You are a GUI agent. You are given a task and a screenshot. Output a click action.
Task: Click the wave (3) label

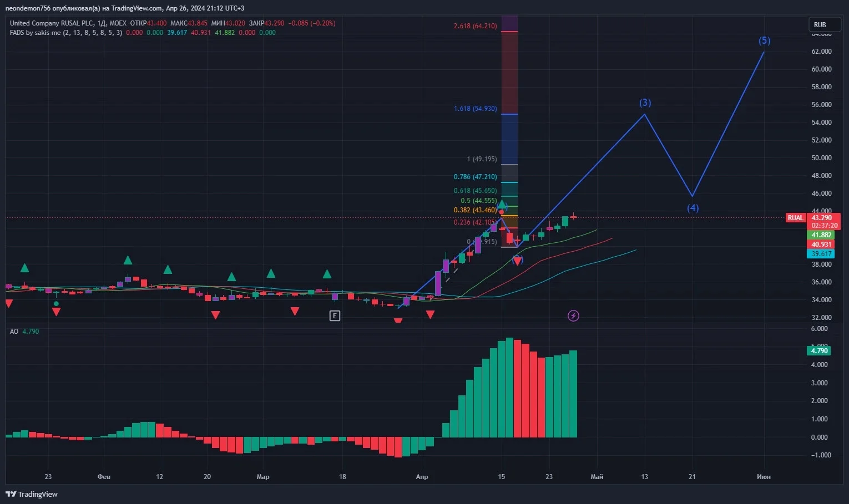(x=645, y=103)
